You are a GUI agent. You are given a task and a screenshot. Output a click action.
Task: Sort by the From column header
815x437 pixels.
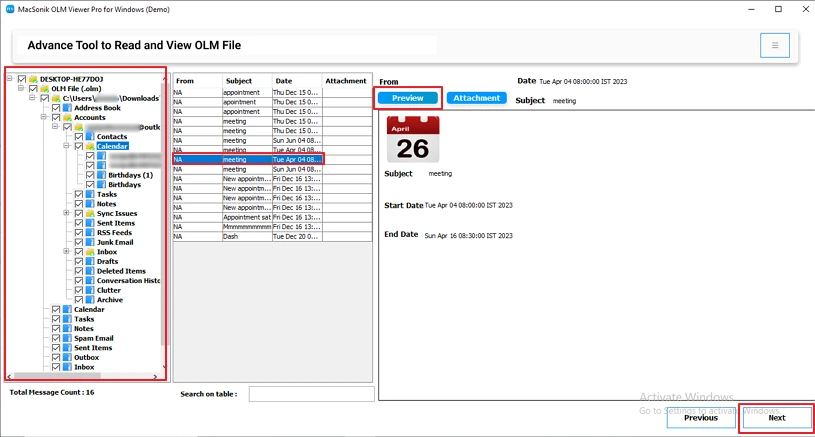198,81
